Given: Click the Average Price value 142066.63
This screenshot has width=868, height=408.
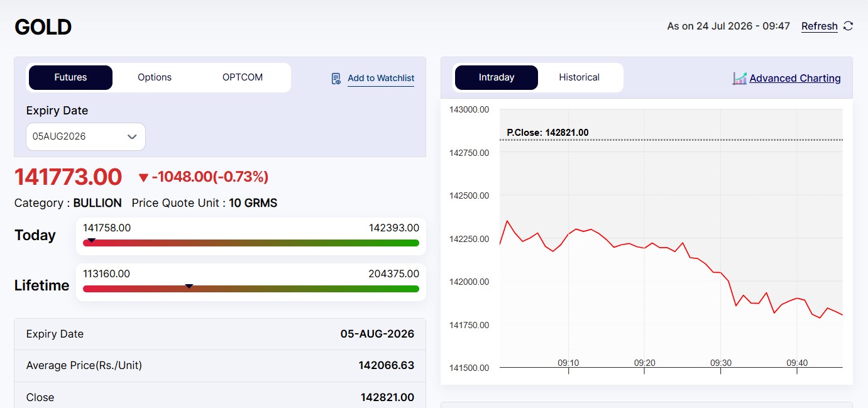Looking at the screenshot, I should tap(387, 365).
